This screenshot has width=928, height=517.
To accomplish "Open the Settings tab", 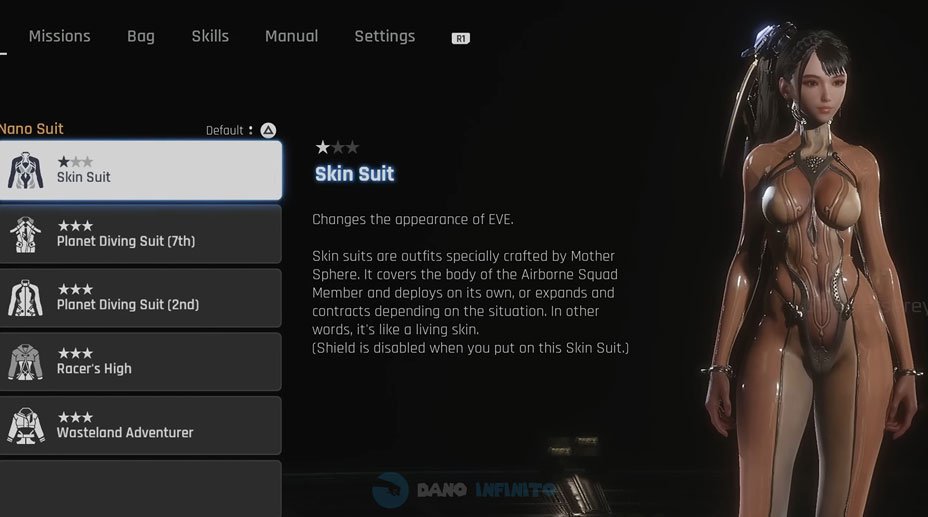I will (385, 36).
